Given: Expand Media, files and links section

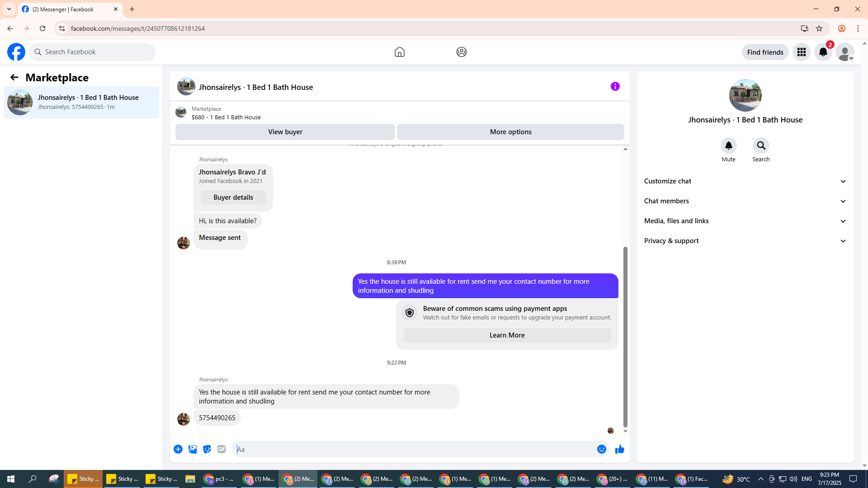Looking at the screenshot, I should coord(745,221).
